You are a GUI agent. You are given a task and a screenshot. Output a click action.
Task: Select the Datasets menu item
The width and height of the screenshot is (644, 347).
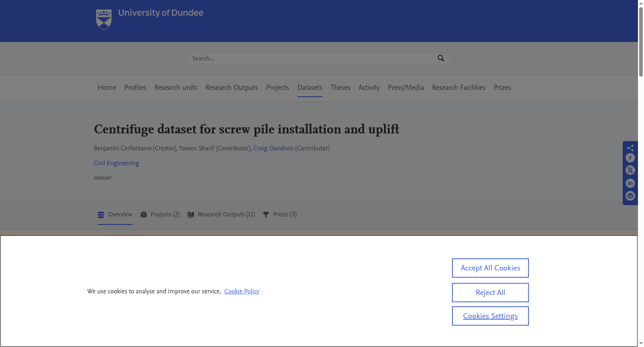pyautogui.click(x=310, y=87)
